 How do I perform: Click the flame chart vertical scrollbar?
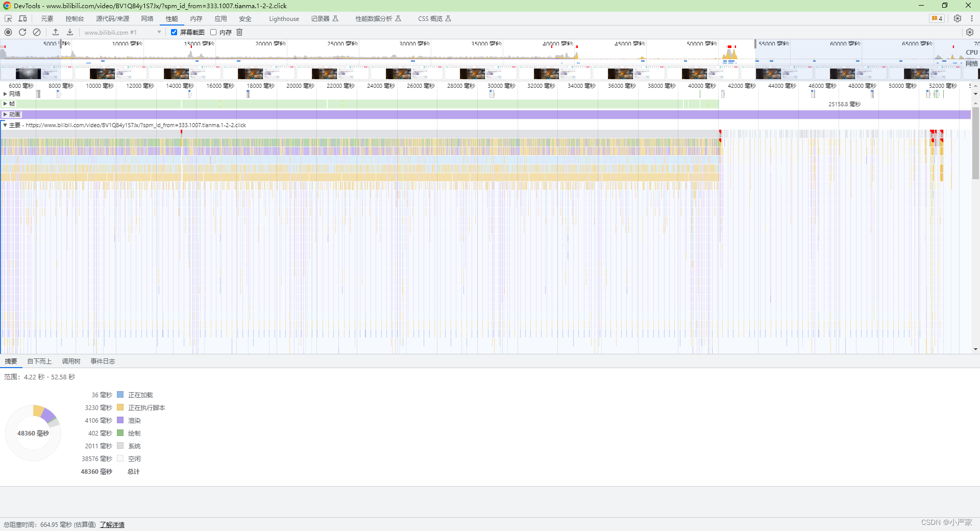[975, 143]
